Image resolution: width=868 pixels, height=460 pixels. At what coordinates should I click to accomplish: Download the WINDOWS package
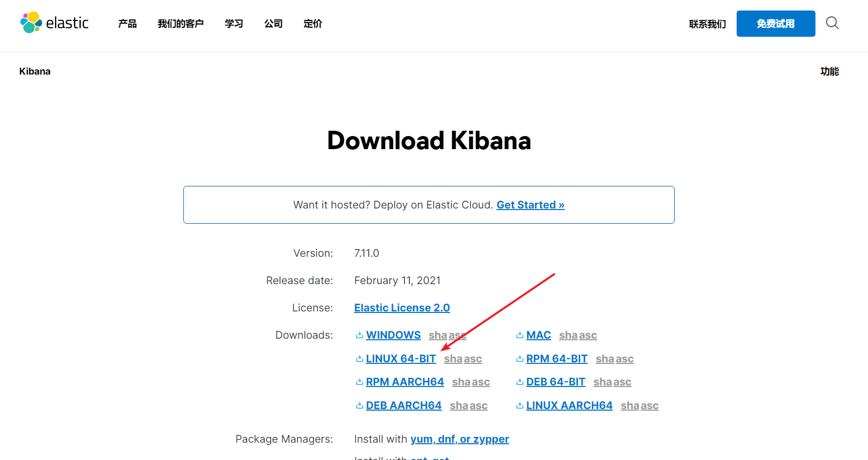pos(393,335)
